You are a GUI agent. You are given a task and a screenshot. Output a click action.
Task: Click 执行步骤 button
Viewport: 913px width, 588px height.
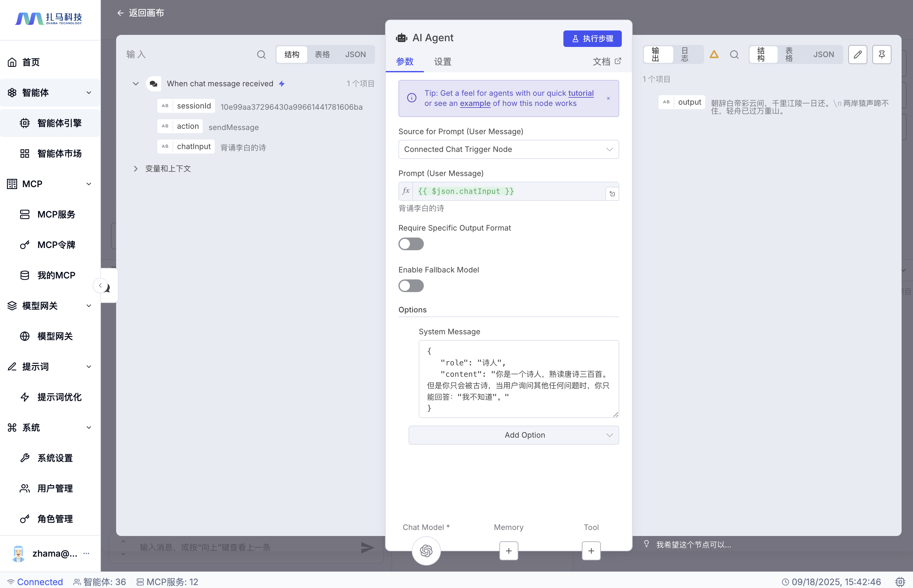pos(592,39)
